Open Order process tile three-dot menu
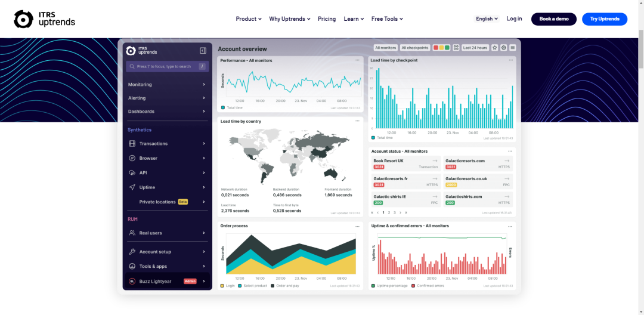The width and height of the screenshot is (644, 315). click(357, 226)
